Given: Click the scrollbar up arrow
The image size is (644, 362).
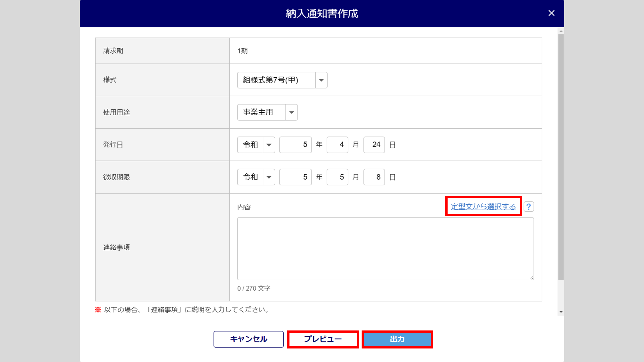Looking at the screenshot, I should pos(561,31).
